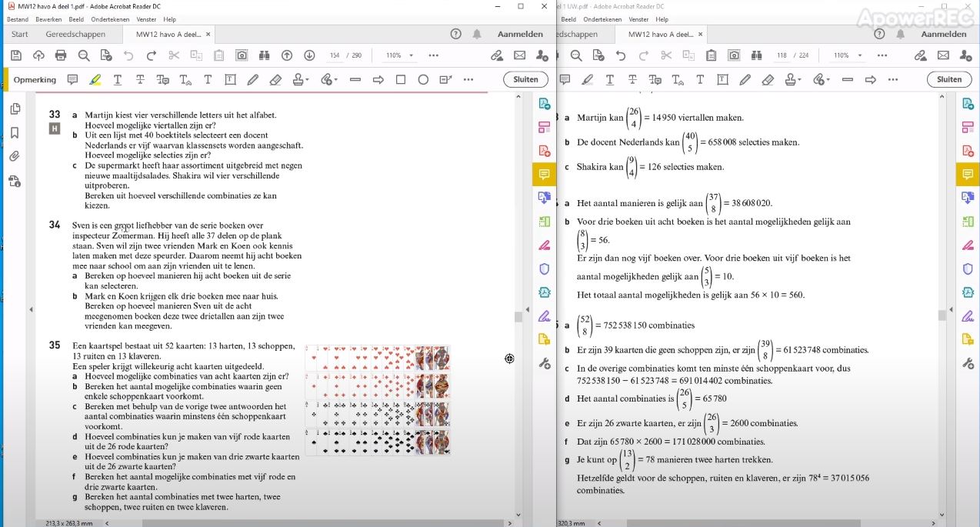This screenshot has width=980, height=527.
Task: Collapse right window tools pane arrow
Action: pyautogui.click(x=952, y=309)
